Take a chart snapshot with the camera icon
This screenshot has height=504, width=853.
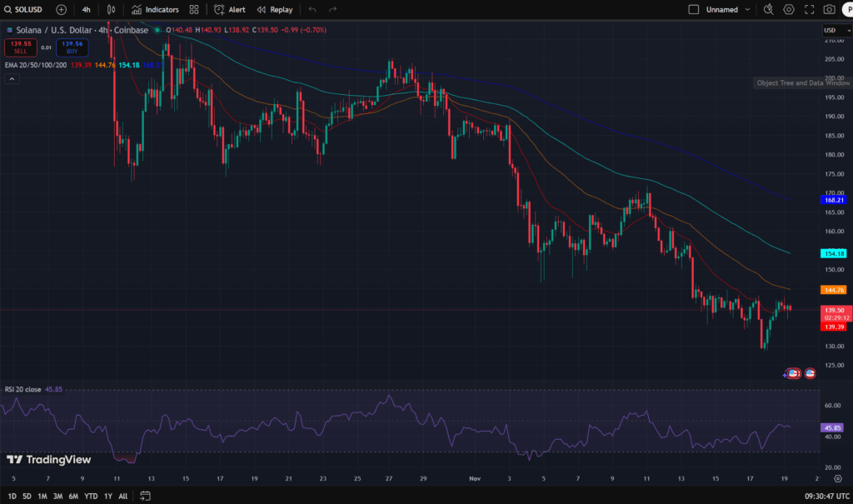click(x=829, y=10)
